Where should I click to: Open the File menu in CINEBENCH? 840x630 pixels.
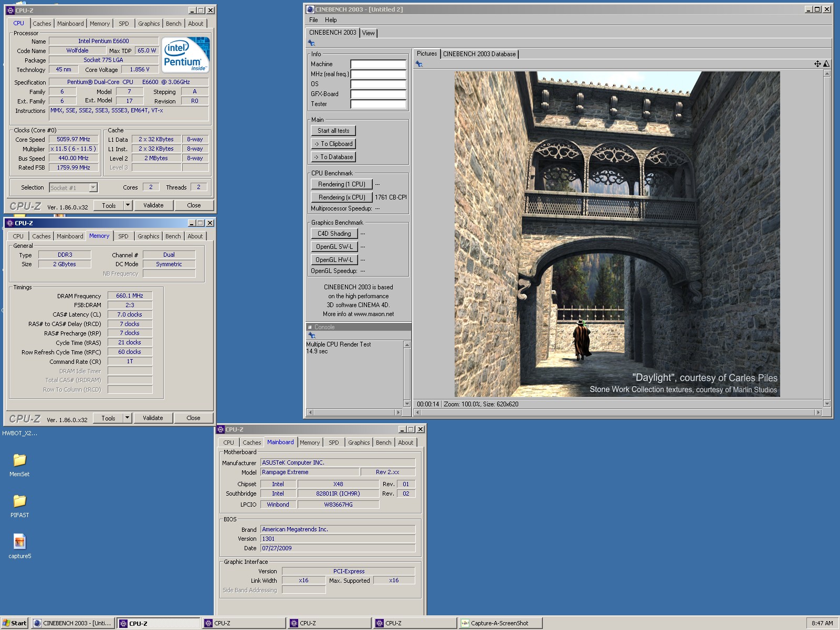(313, 20)
